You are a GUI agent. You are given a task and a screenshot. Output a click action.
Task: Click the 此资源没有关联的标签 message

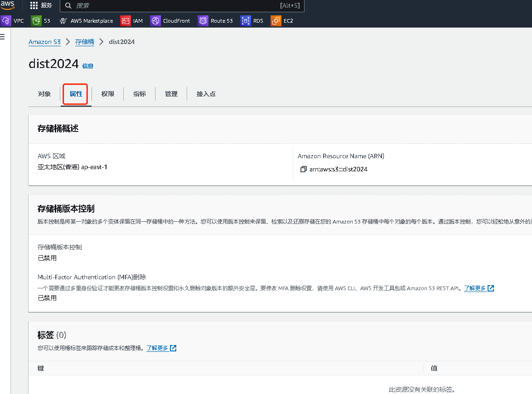[422, 389]
